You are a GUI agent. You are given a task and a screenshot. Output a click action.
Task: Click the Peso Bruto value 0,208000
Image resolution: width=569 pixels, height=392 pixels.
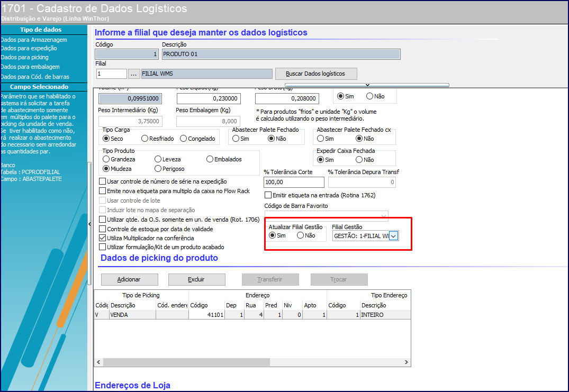[287, 98]
